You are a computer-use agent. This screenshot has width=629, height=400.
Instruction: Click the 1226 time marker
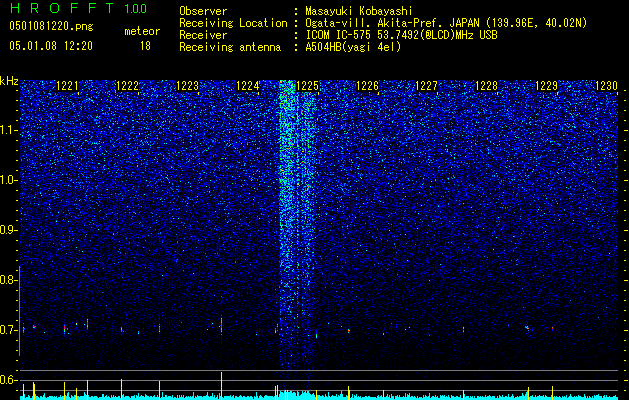click(367, 86)
